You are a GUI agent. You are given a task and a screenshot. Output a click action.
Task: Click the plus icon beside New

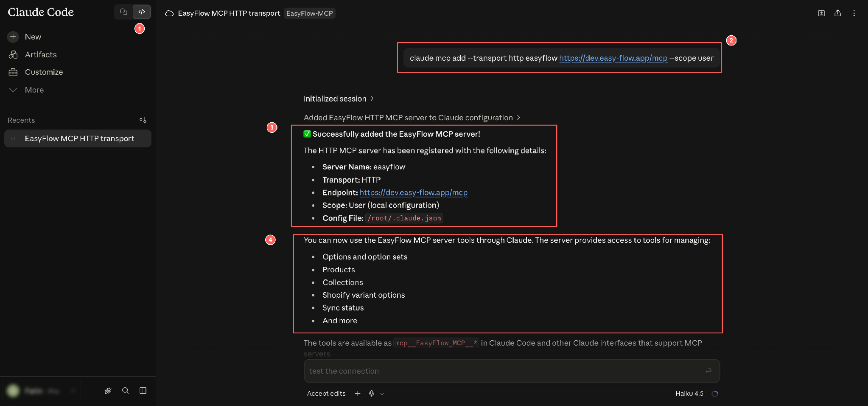[x=13, y=37]
